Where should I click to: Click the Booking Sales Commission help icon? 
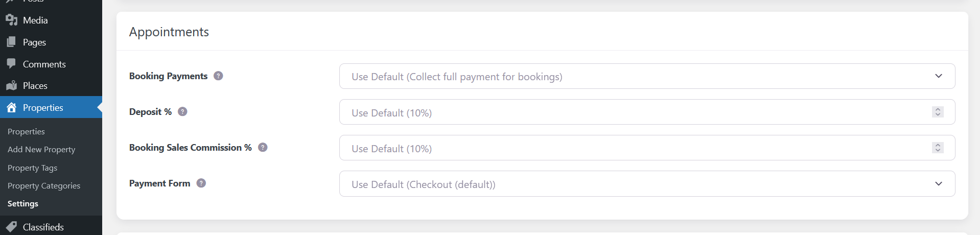pos(263,147)
